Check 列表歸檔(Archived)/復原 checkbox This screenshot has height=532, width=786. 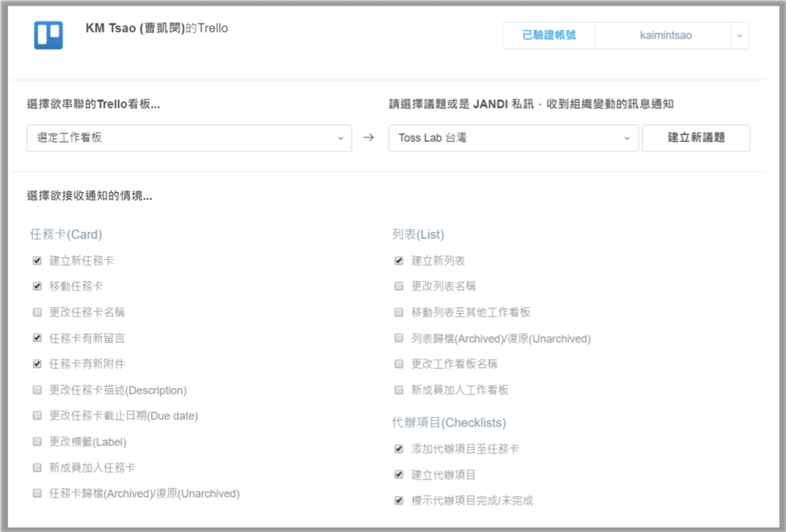click(399, 338)
